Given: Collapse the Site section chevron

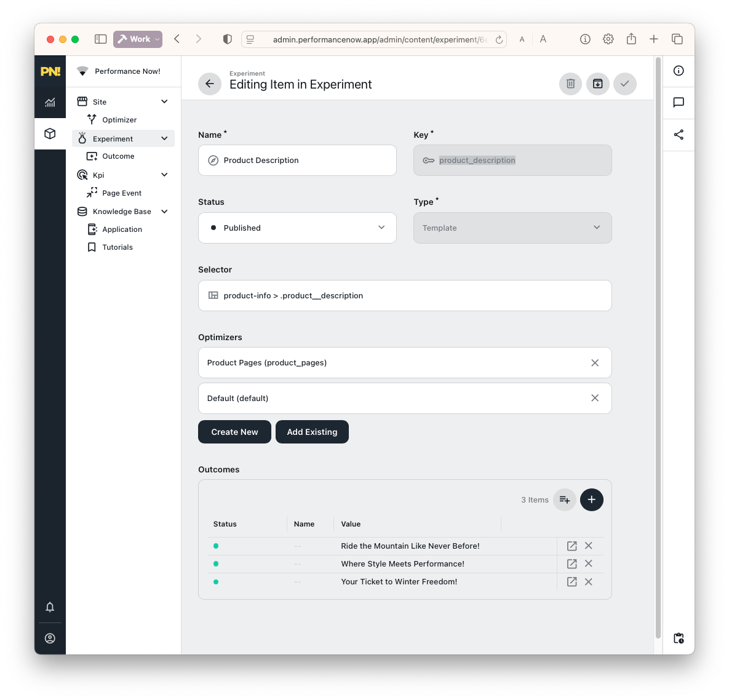Looking at the screenshot, I should (164, 101).
